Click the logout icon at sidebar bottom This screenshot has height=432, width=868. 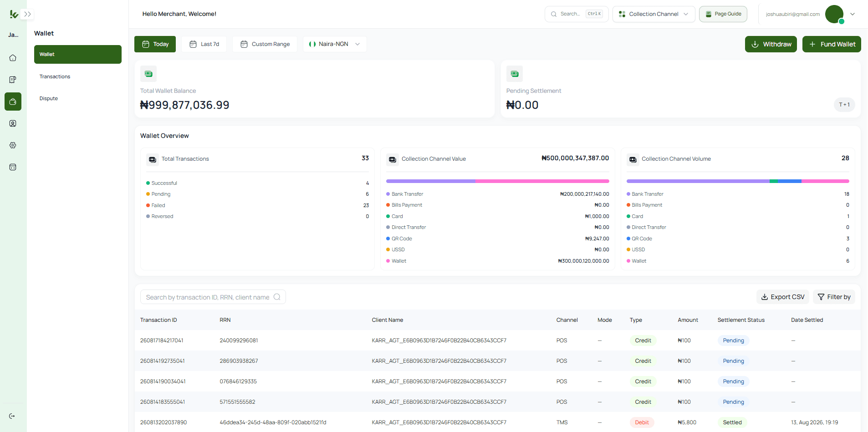(x=12, y=416)
